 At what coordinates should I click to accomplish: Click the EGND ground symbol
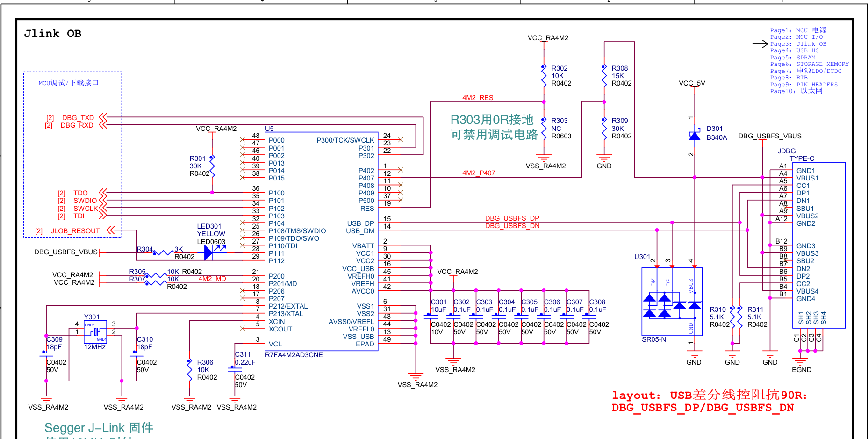click(800, 361)
